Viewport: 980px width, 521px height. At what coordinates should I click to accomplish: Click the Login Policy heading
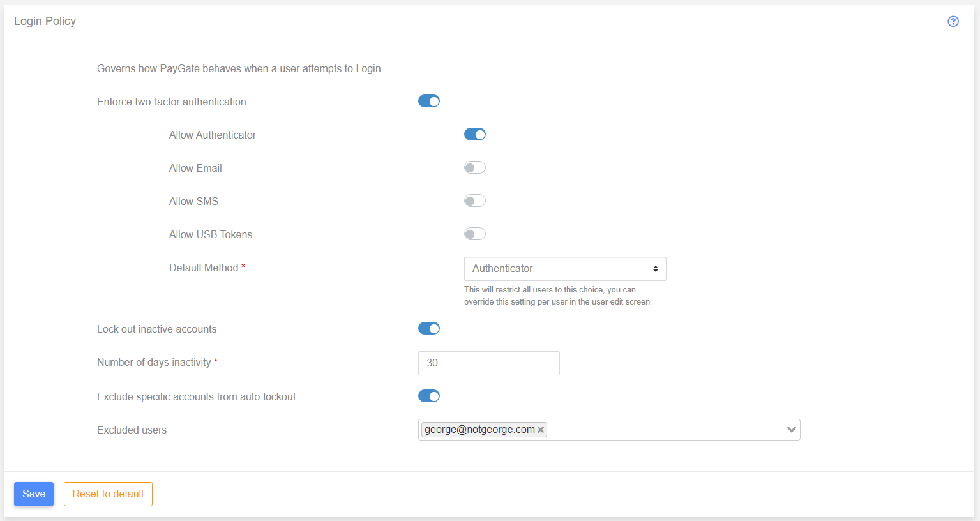(45, 21)
